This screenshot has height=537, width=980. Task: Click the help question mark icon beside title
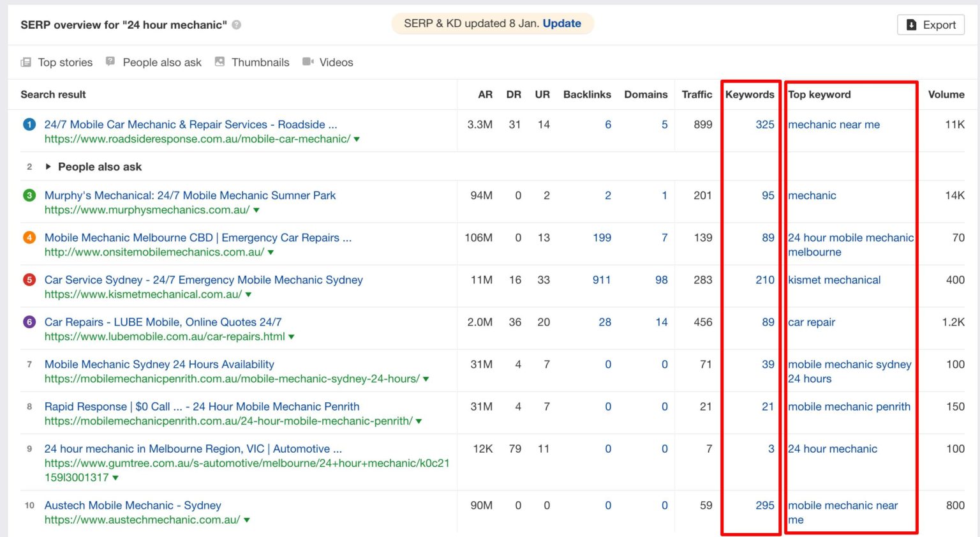[237, 25]
